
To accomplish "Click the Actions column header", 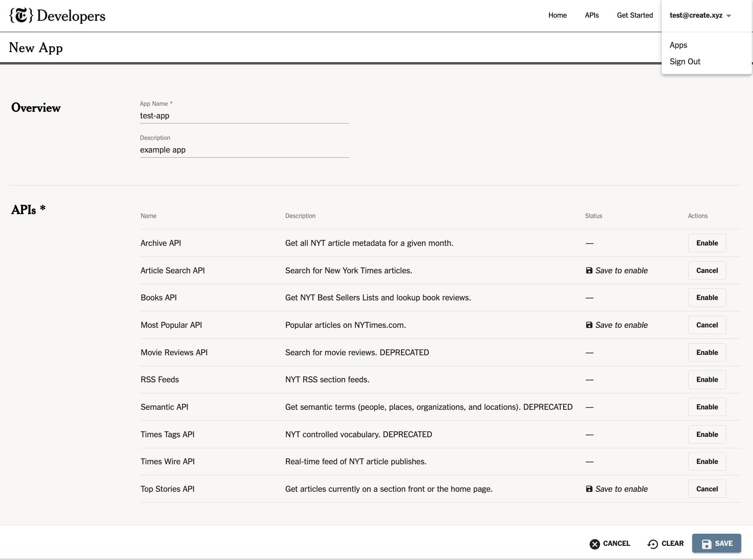I will (698, 216).
